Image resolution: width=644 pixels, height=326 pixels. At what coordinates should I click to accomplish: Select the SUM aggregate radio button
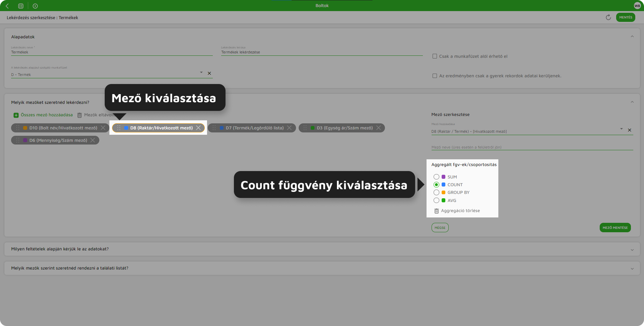coord(436,177)
